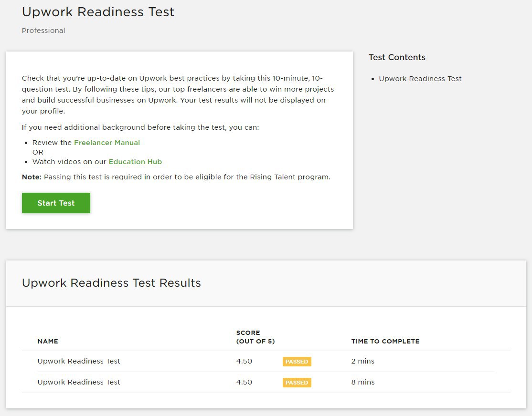Click the 4.50 score in the 2 mins row
This screenshot has width=532, height=416.
click(x=245, y=361)
